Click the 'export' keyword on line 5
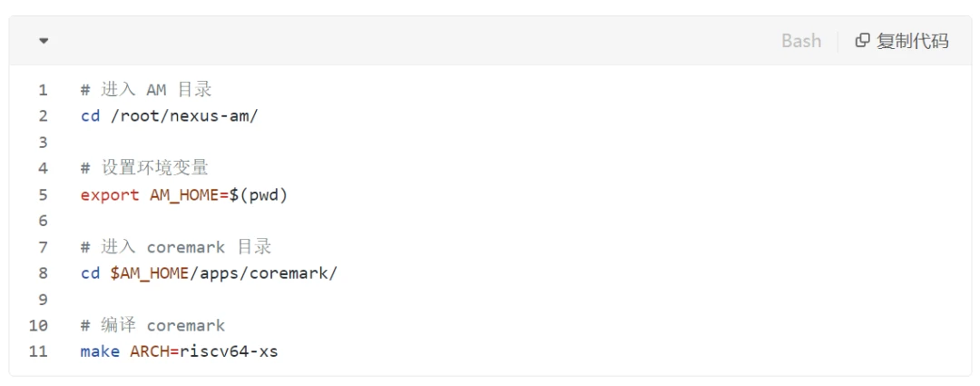Image resolution: width=980 pixels, height=386 pixels. coord(110,195)
